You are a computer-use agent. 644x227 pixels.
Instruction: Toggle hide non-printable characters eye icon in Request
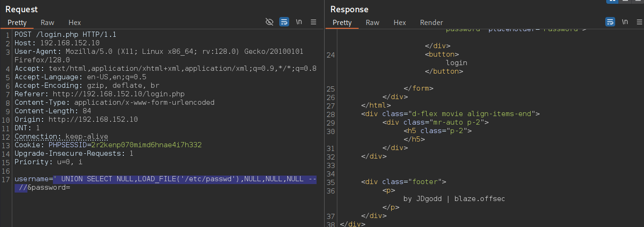click(270, 22)
